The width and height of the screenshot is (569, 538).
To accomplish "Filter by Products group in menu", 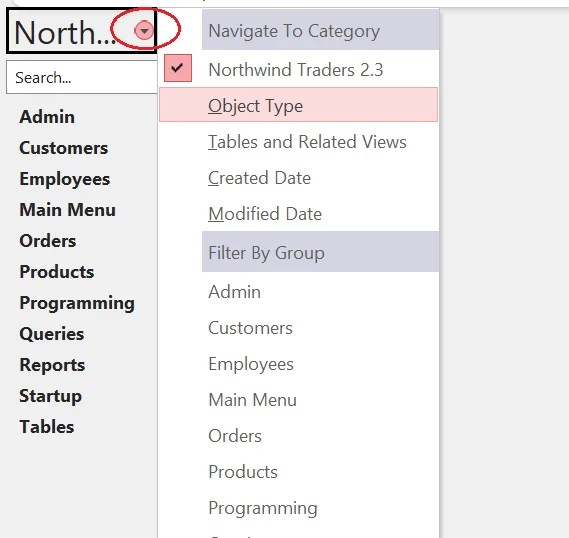I will coord(298,472).
